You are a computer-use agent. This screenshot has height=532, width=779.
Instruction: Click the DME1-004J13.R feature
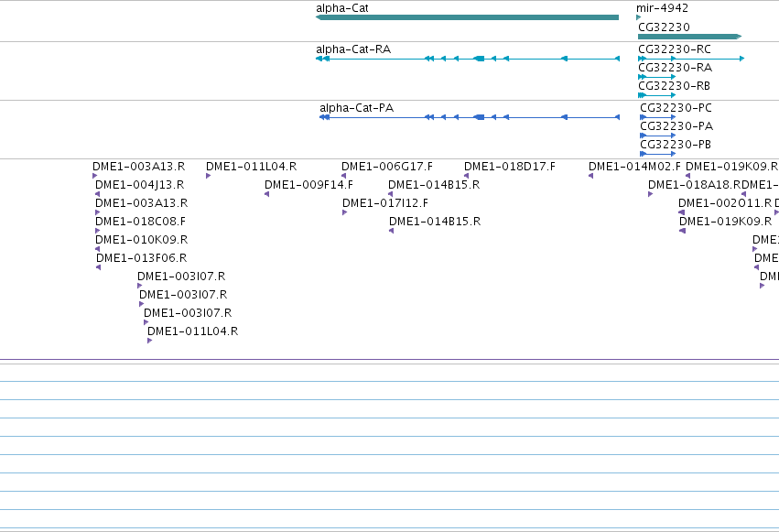(97, 194)
